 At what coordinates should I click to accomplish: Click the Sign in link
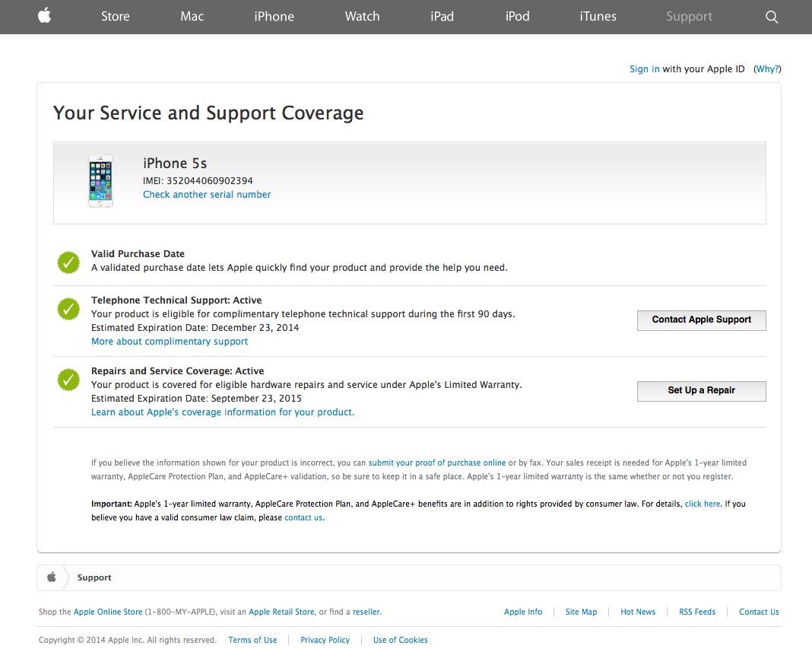click(644, 69)
